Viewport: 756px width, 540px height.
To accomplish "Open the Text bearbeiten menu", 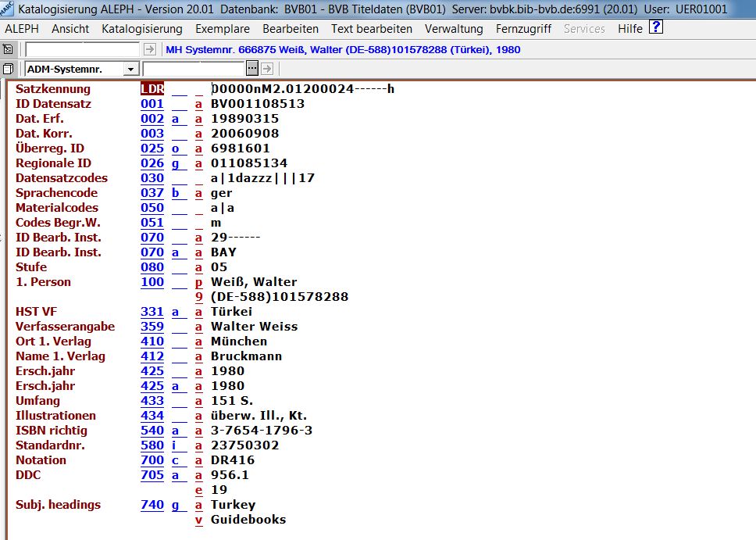I will pyautogui.click(x=371, y=29).
